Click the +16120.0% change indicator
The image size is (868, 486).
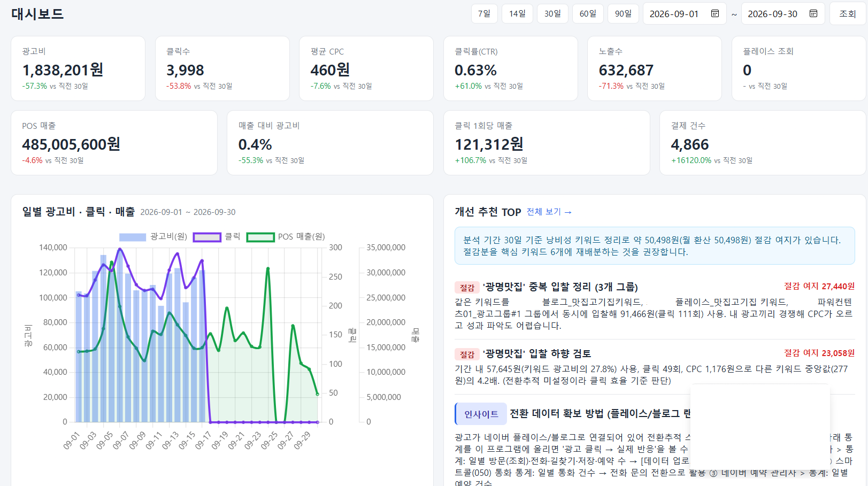pyautogui.click(x=692, y=160)
